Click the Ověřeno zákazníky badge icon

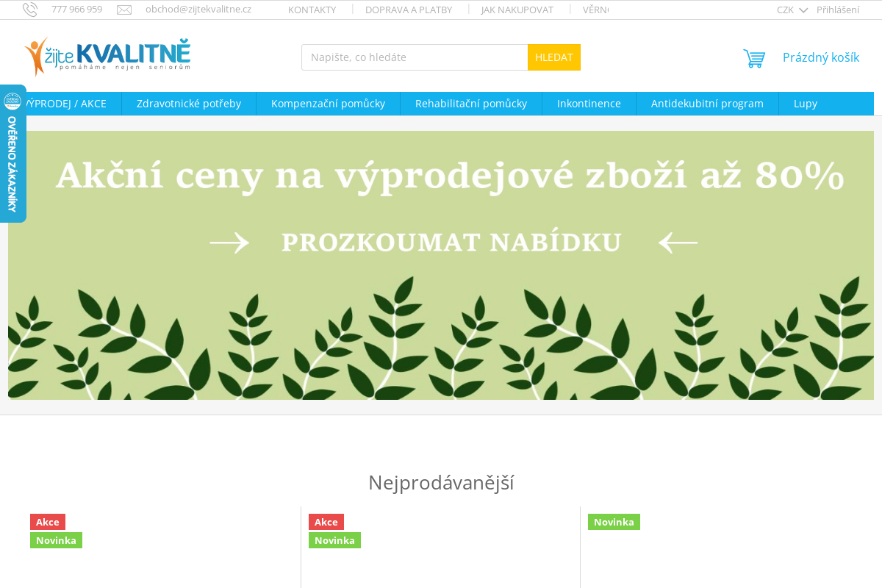(x=13, y=101)
